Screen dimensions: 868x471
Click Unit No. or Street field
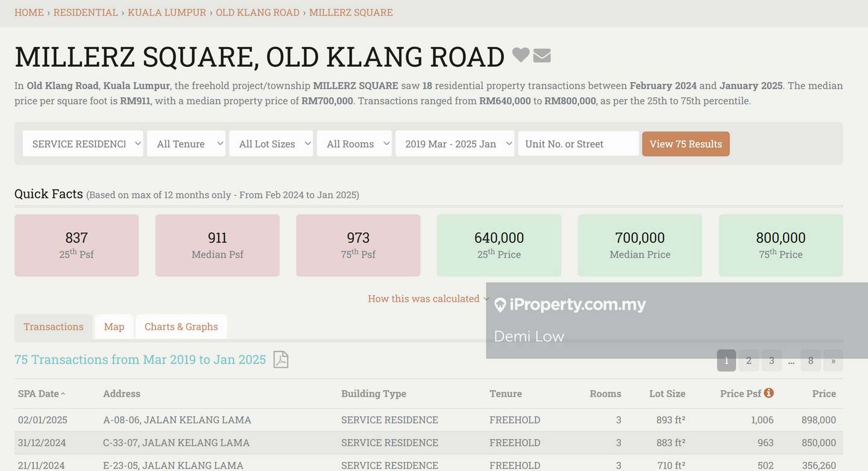pos(578,144)
